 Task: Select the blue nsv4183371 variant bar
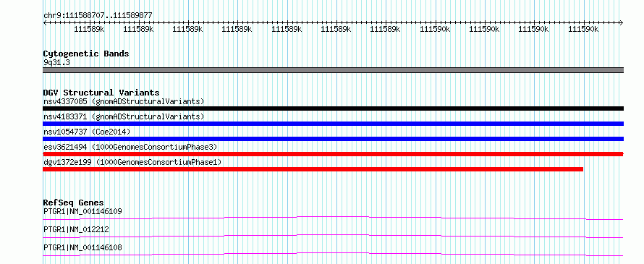coord(333,124)
